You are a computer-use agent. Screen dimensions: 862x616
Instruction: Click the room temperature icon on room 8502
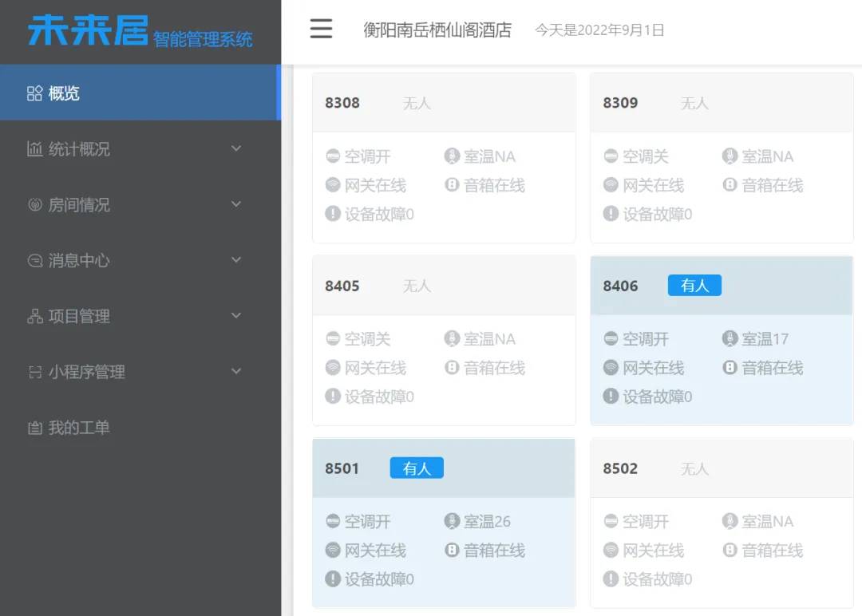click(x=730, y=521)
